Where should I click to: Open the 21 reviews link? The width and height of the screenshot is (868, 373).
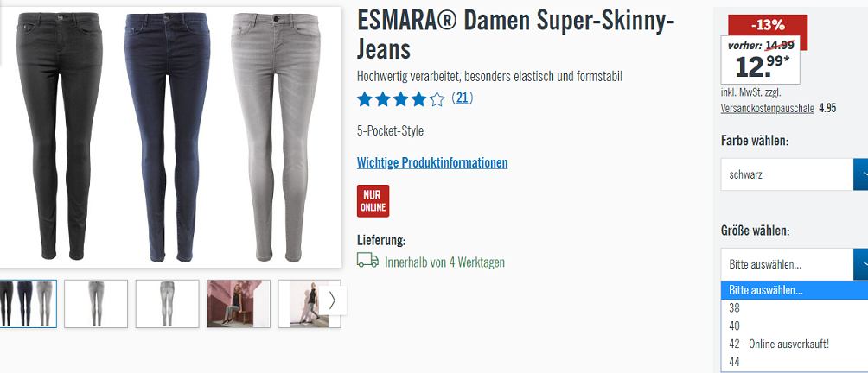(463, 99)
